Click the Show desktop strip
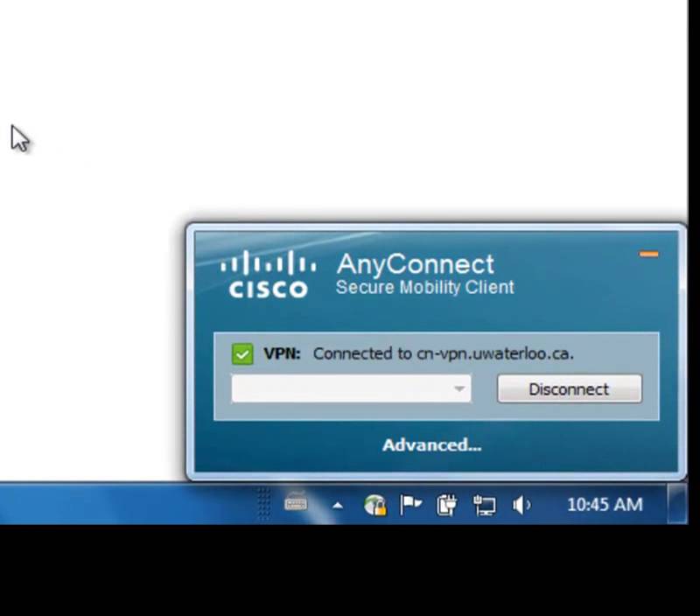Screen dimensions: 700x616 click(x=677, y=503)
